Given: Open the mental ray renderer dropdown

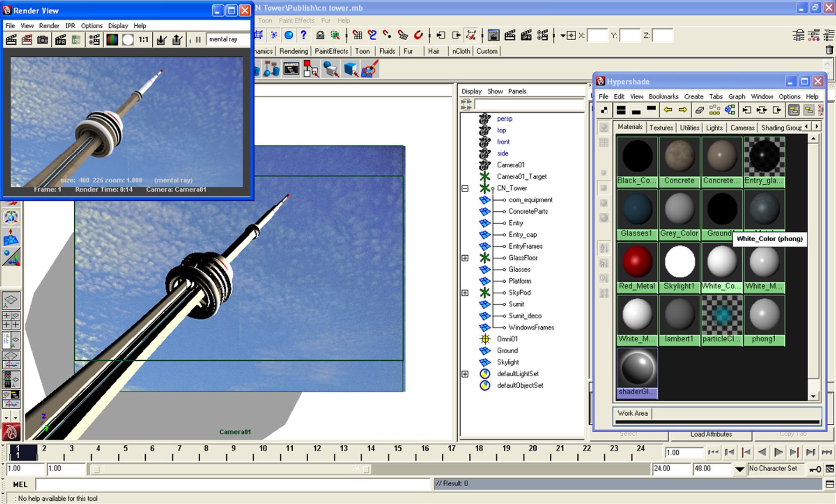Looking at the screenshot, I should click(228, 40).
